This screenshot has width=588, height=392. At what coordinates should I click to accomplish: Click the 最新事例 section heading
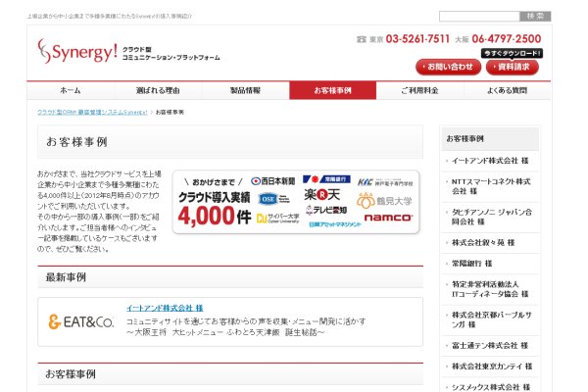point(66,277)
